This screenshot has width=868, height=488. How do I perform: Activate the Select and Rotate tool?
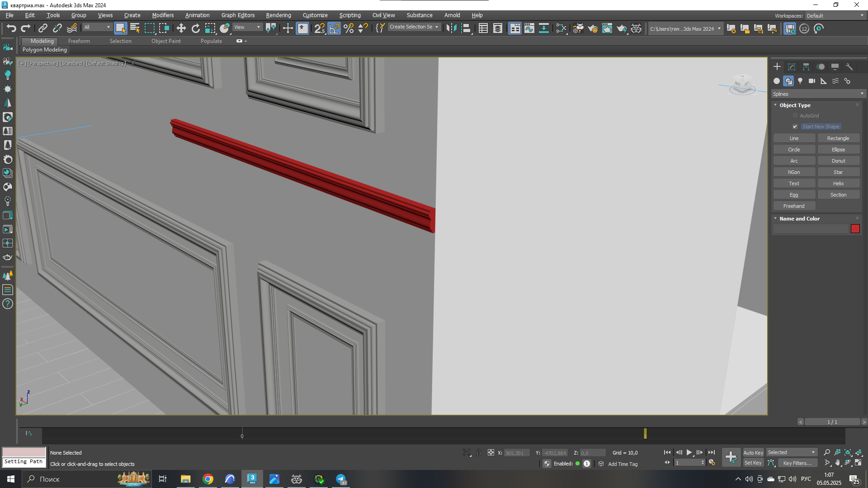coord(195,28)
